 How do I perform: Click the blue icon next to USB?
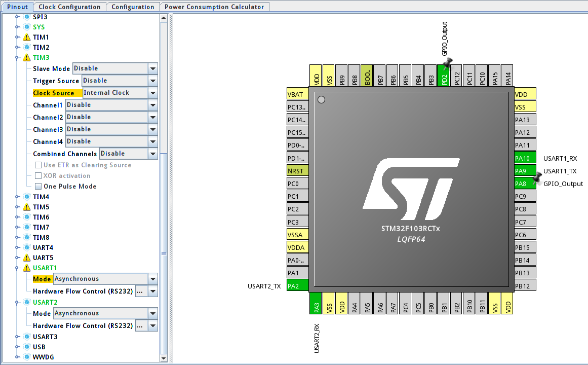tap(27, 347)
